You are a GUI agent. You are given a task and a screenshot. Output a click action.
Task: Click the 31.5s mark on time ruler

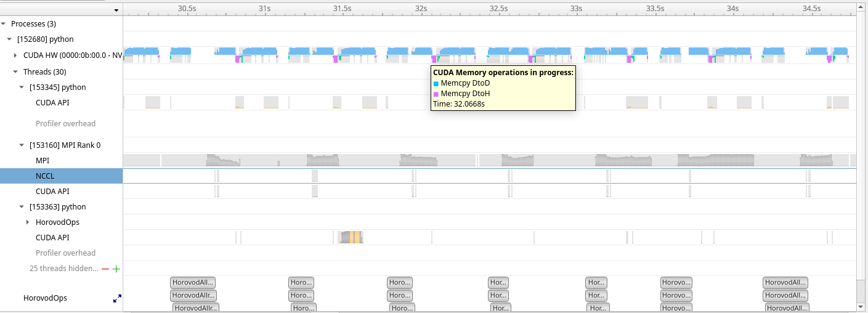coord(343,9)
